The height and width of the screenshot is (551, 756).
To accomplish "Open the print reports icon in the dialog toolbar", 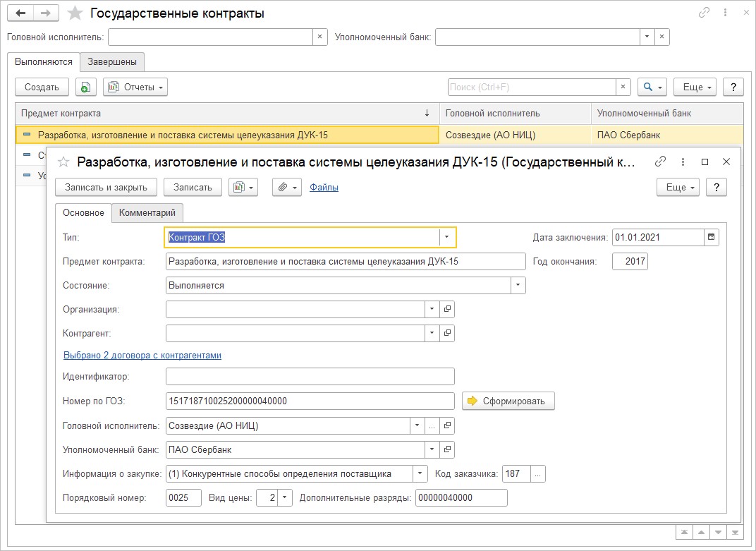I will (243, 187).
